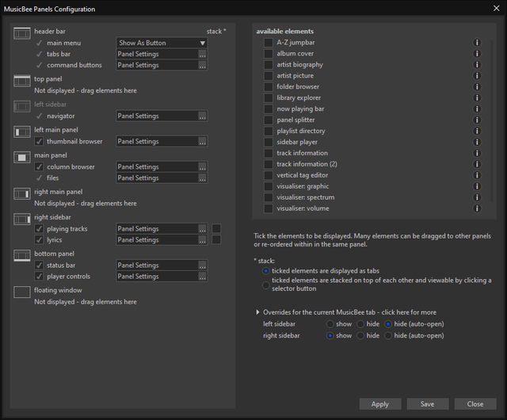Click the floating window layout icon

click(22, 292)
